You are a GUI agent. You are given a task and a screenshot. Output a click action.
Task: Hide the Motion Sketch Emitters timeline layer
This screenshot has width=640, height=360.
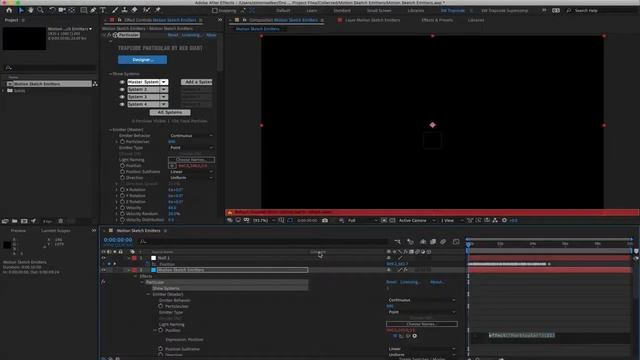[103, 270]
